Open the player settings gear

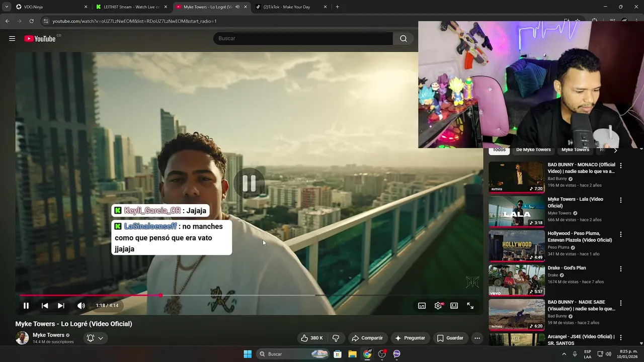[438, 306]
